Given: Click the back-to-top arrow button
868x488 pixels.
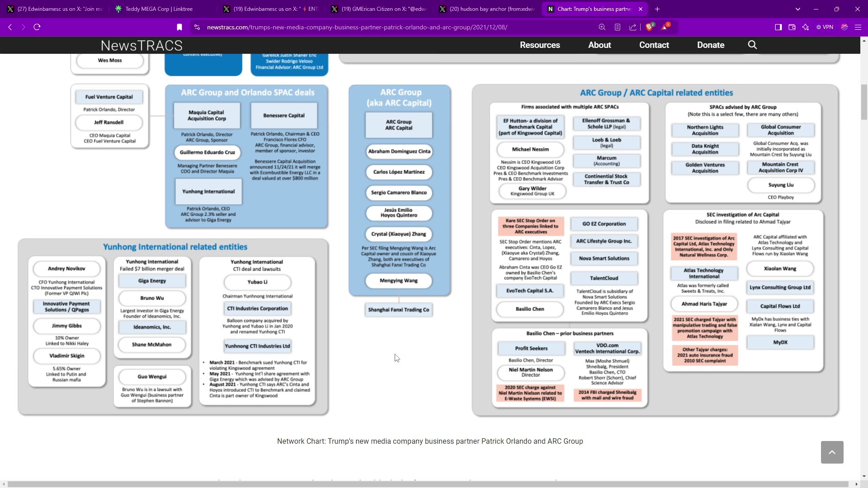Looking at the screenshot, I should [x=832, y=452].
